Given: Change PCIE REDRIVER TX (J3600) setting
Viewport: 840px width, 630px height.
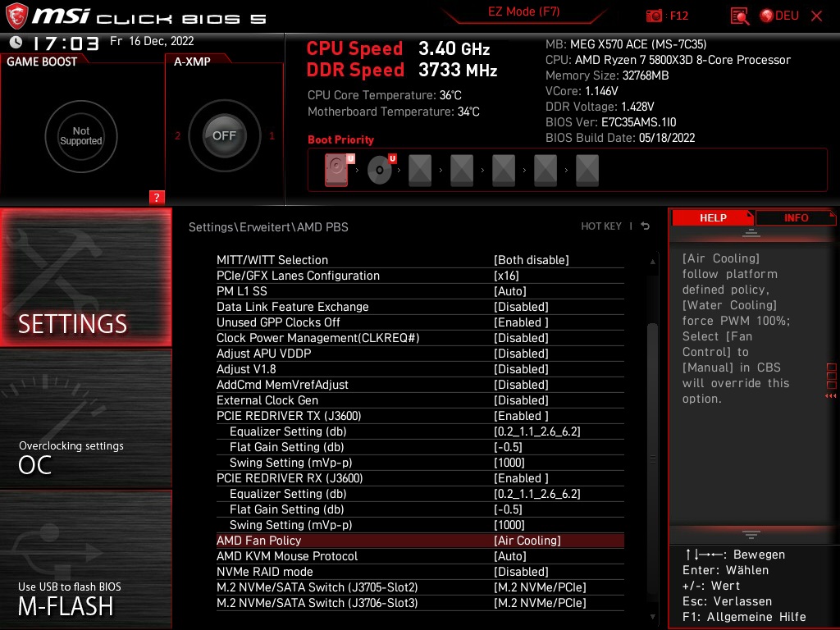Looking at the screenshot, I should coord(420,415).
